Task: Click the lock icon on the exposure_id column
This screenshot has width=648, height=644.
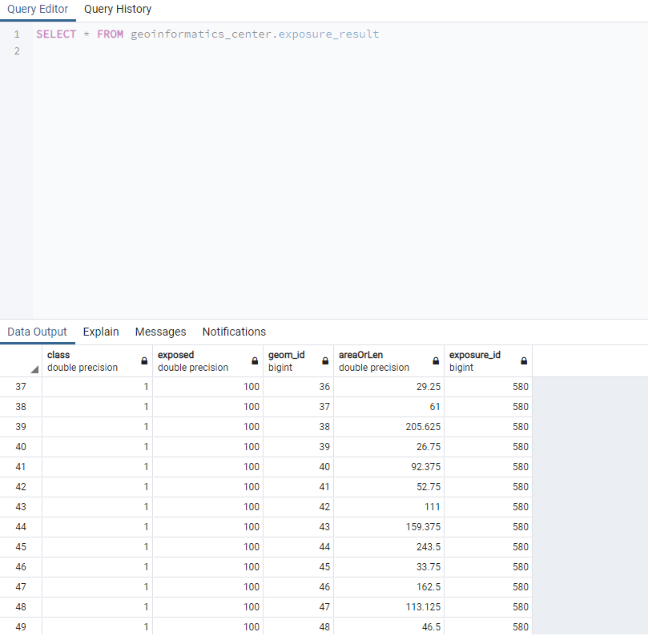Action: (523, 360)
